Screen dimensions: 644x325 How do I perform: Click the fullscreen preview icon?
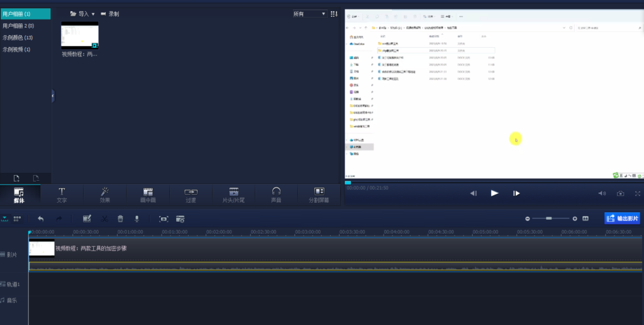click(637, 193)
